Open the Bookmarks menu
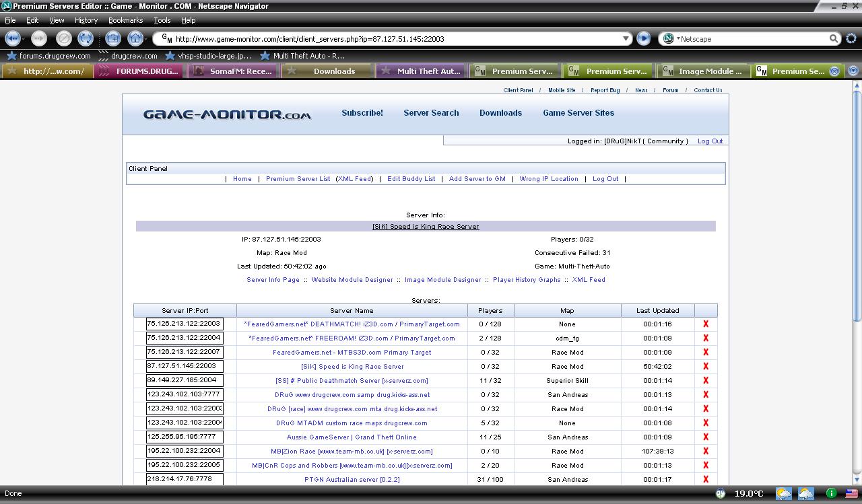Image resolution: width=862 pixels, height=504 pixels. coord(125,21)
